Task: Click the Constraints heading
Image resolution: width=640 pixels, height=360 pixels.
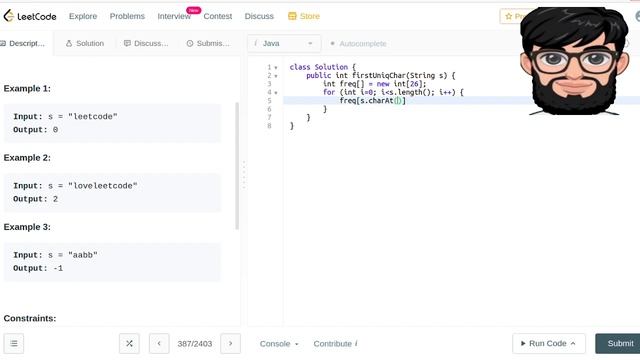Action: (x=30, y=318)
